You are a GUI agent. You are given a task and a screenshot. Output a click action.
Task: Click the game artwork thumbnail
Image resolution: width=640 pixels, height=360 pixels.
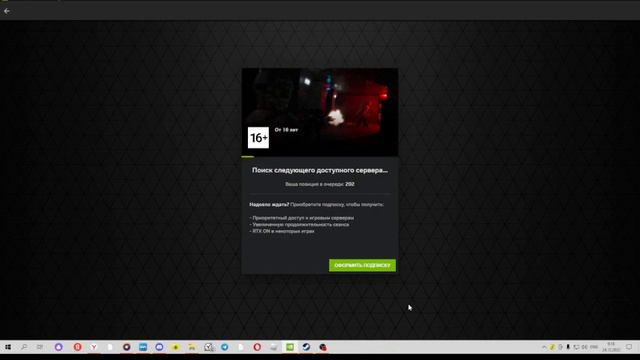320,111
